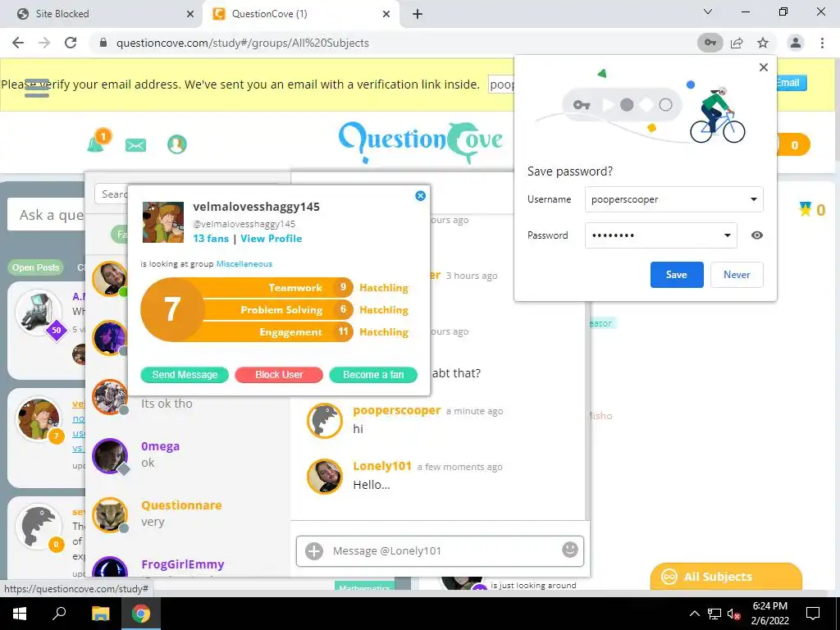Bookmark this page with the star icon
Viewport: 840px width, 630px height.
pos(763,43)
